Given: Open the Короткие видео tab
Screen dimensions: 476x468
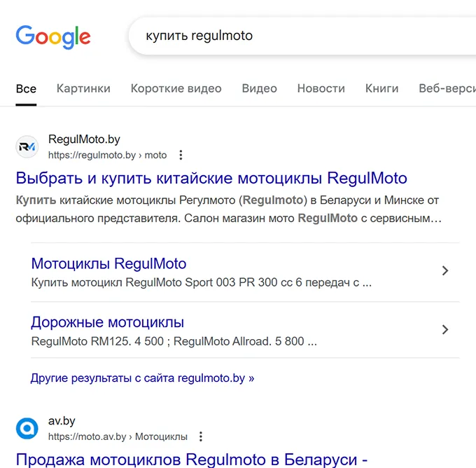Looking at the screenshot, I should [x=176, y=88].
